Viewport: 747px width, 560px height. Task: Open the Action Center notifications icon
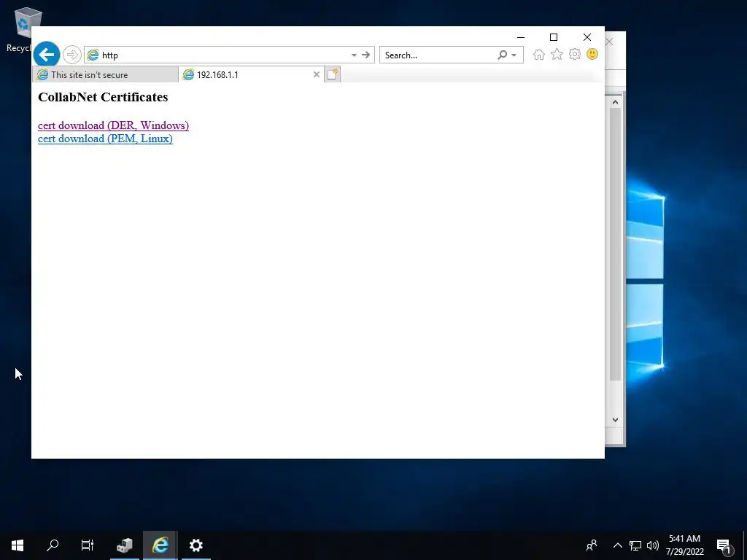724,545
